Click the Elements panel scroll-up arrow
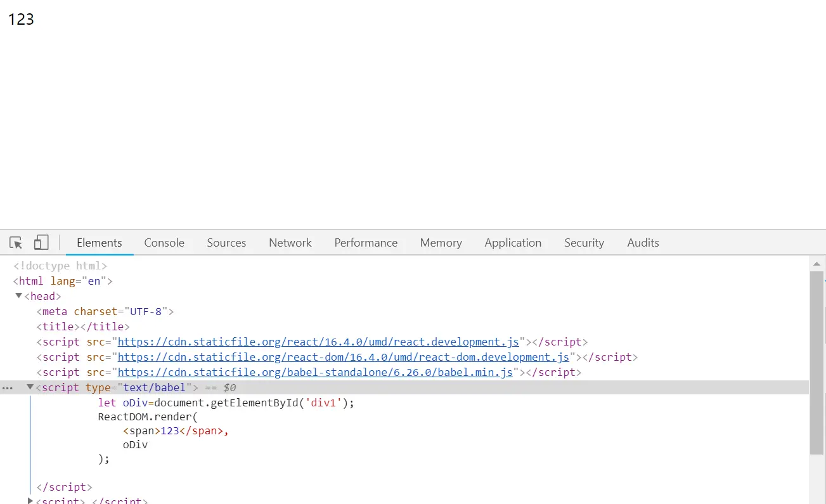Image resolution: width=826 pixels, height=504 pixels. [817, 263]
